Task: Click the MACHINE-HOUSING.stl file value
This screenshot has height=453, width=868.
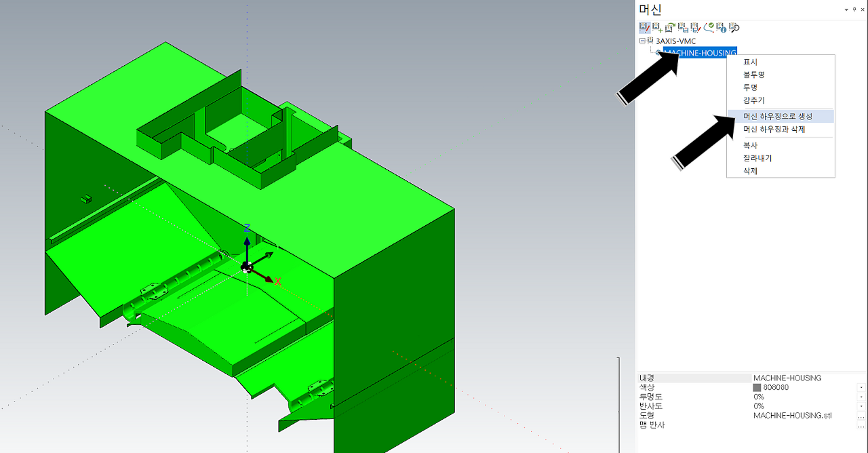Action: click(793, 416)
